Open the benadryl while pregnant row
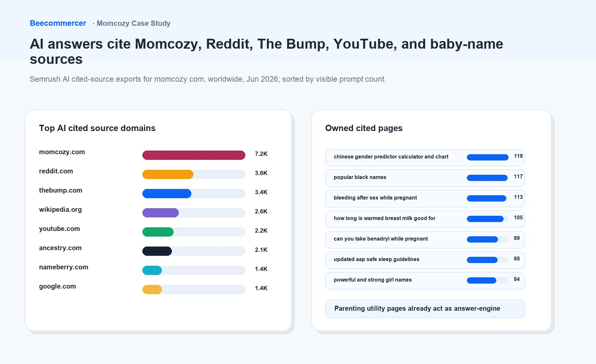Screen dimensions: 596x364 [x=425, y=240]
